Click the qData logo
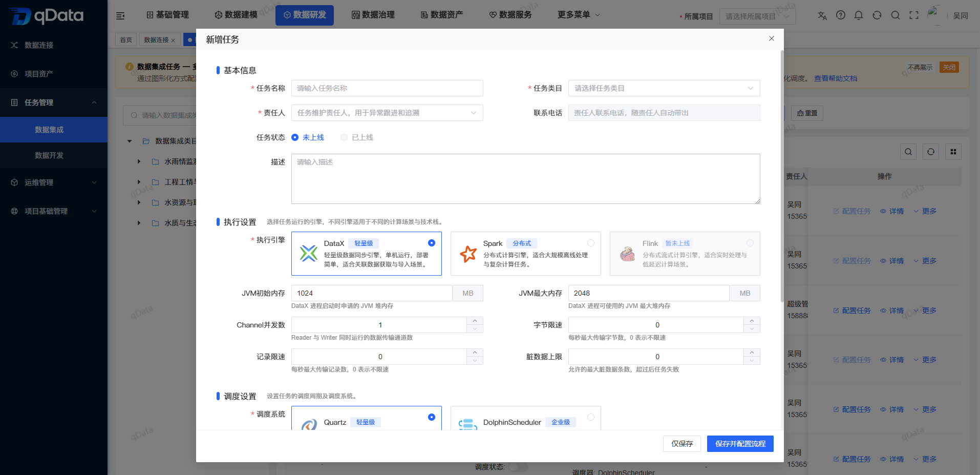The width and height of the screenshot is (980, 475). [47, 16]
